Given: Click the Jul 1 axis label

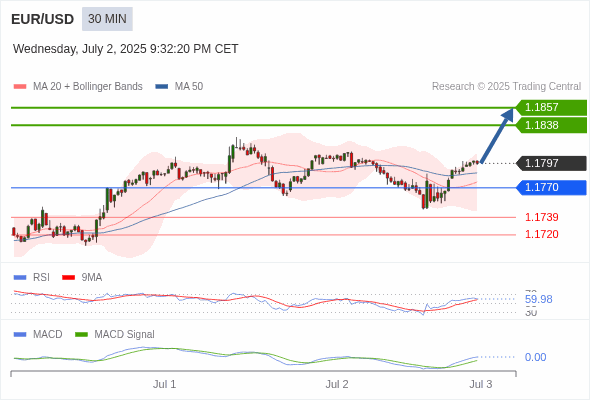Looking at the screenshot, I should pos(164,384).
